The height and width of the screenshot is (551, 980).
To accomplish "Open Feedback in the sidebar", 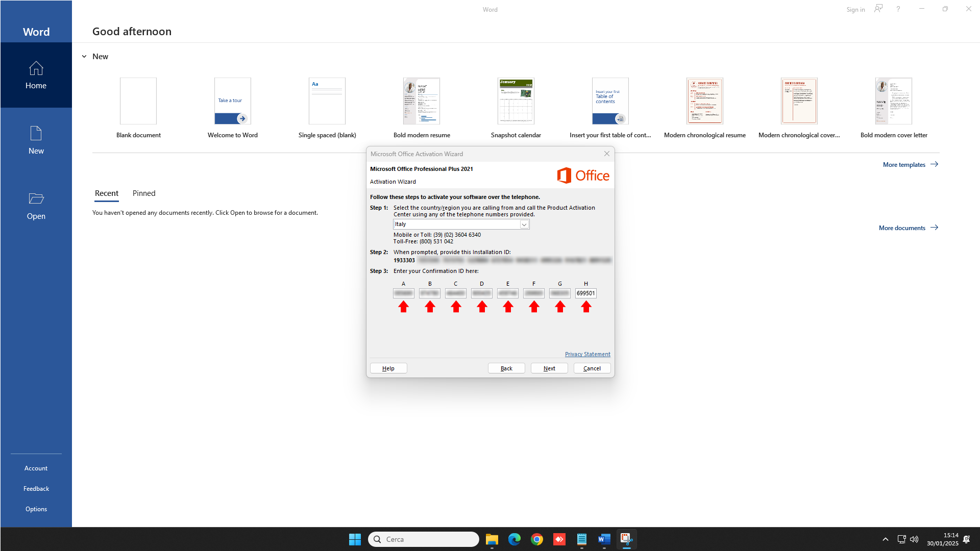I will tap(36, 489).
